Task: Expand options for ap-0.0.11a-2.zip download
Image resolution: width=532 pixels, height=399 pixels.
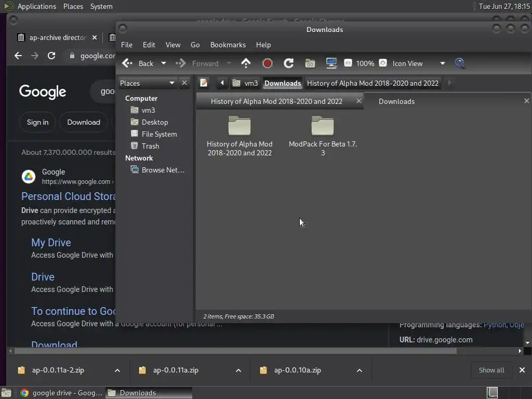Action: [x=117, y=370]
